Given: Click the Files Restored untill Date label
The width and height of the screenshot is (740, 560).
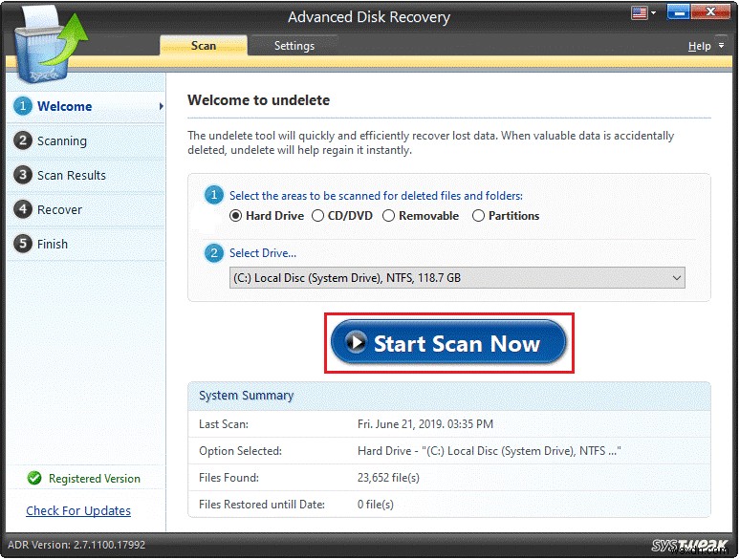Looking at the screenshot, I should click(262, 505).
